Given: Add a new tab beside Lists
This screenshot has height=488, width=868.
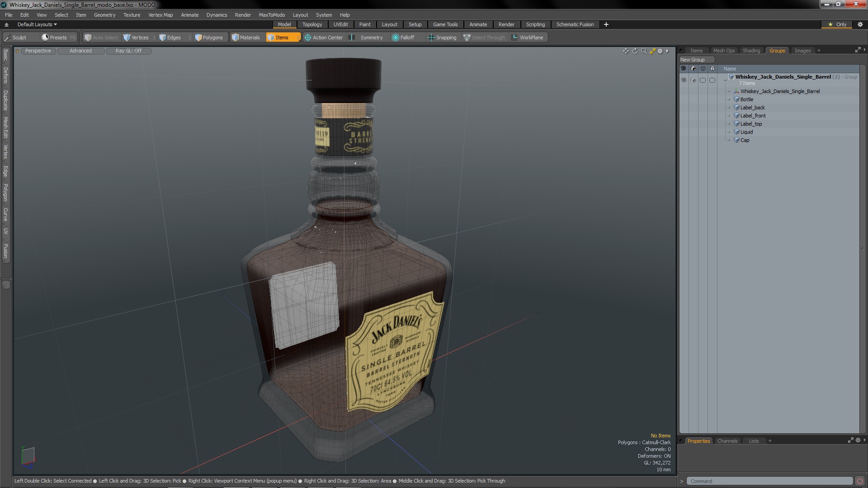Looking at the screenshot, I should point(770,441).
